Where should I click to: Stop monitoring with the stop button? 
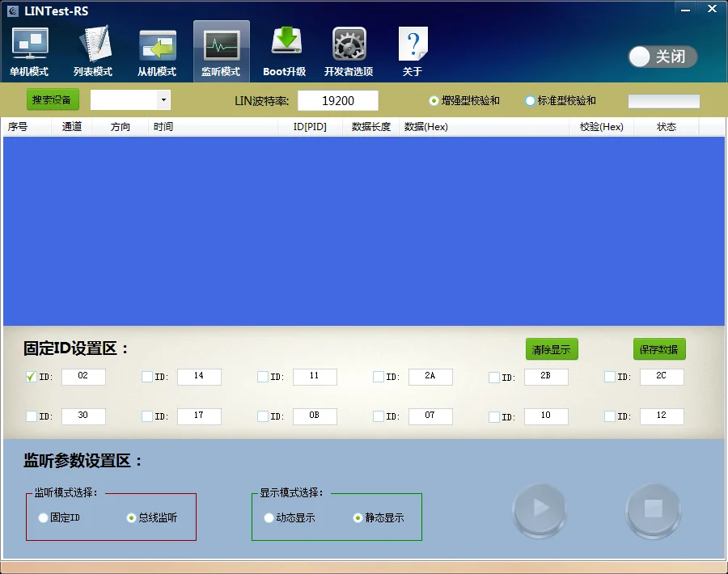(x=654, y=509)
